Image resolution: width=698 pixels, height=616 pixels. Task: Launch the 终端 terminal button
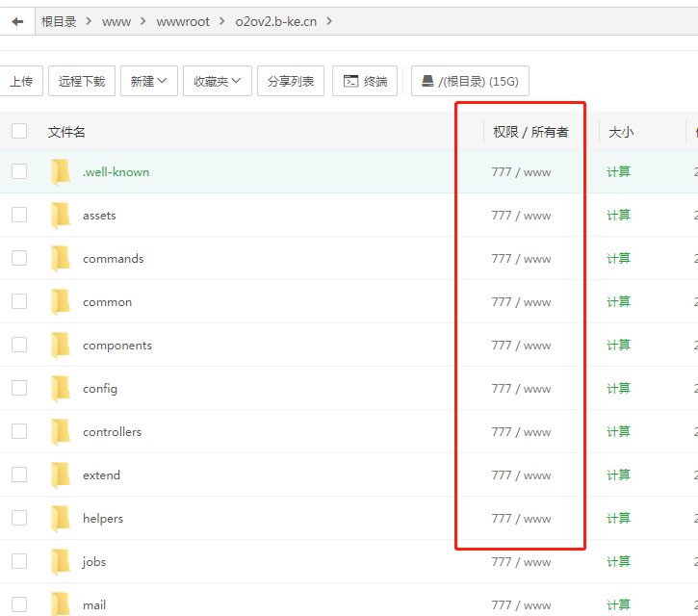365,81
